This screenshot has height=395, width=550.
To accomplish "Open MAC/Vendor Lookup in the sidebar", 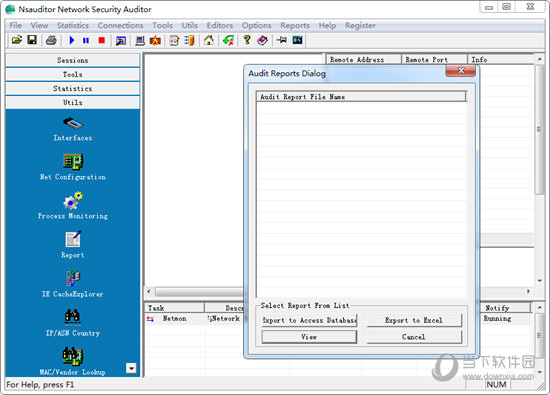I will [73, 362].
